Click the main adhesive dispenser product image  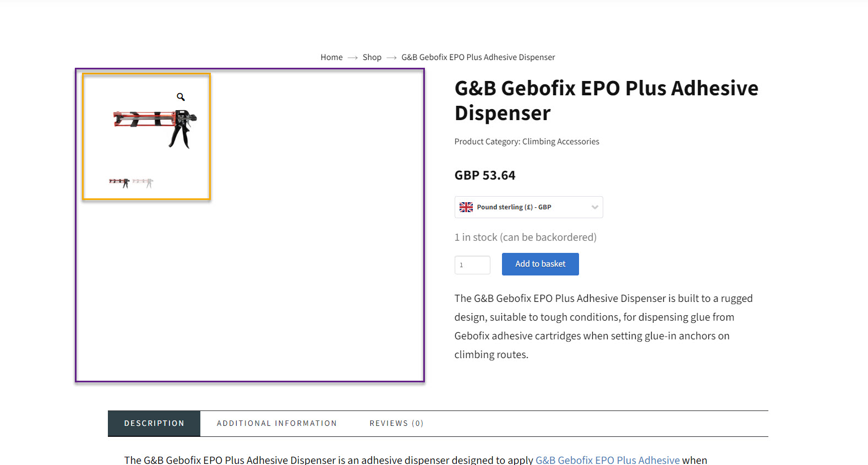(155, 128)
